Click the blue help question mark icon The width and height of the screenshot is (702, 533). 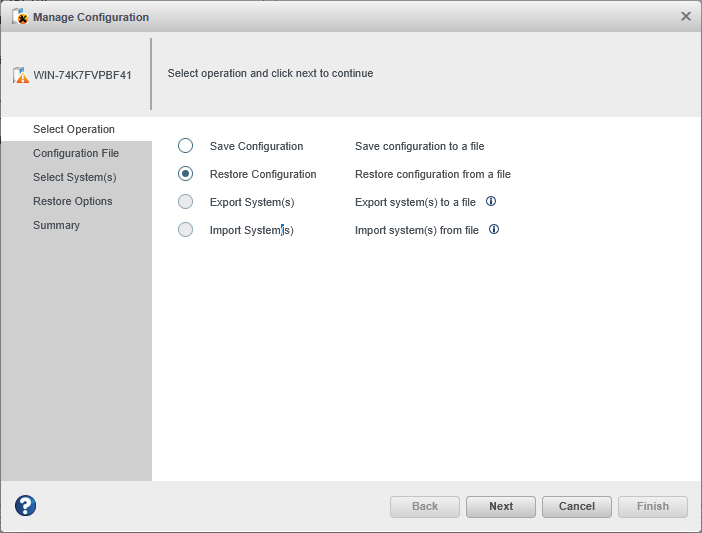[25, 506]
